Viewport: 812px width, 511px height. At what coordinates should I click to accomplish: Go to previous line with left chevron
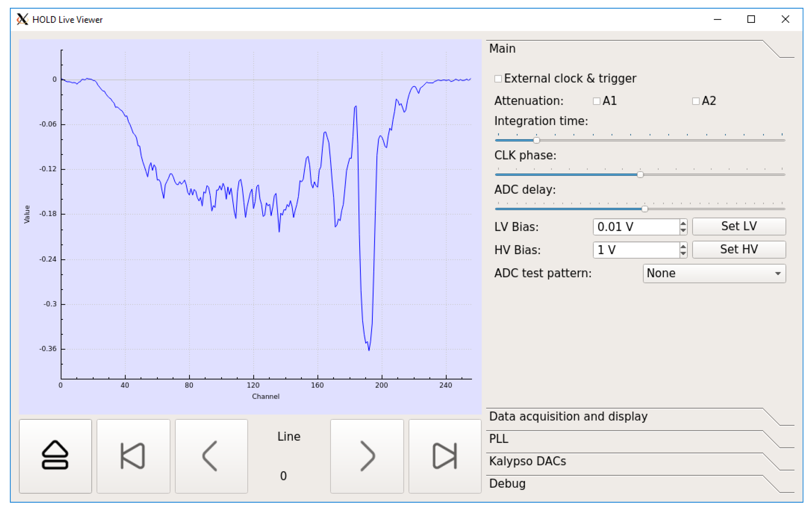click(211, 456)
